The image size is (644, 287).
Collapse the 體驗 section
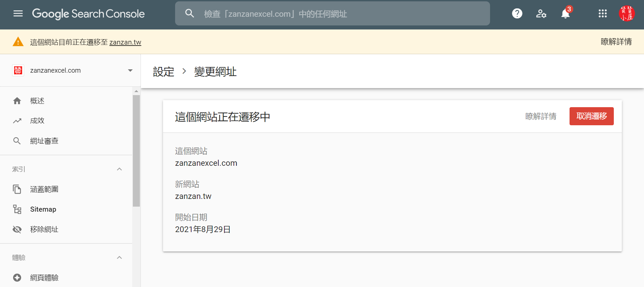click(x=119, y=258)
